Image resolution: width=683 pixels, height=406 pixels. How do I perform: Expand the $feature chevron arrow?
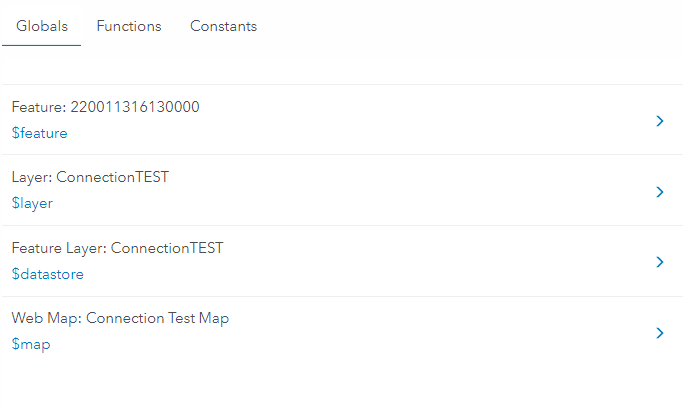click(659, 121)
